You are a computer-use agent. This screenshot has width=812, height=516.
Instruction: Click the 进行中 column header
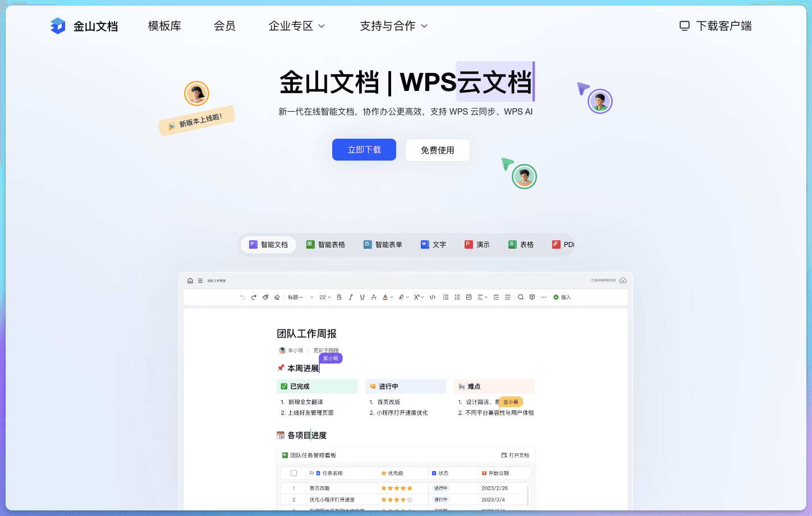(405, 386)
